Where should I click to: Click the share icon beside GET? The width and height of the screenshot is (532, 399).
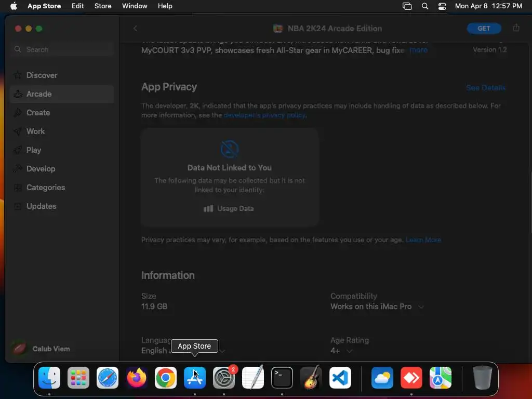(516, 28)
